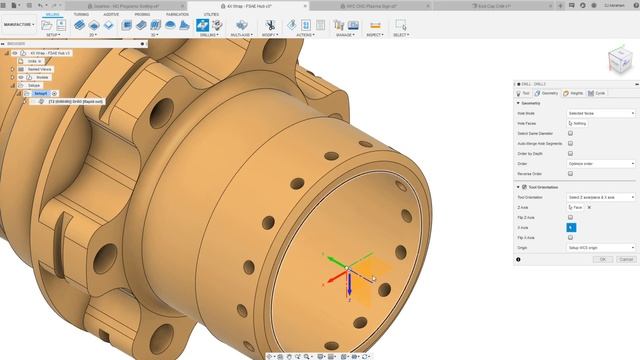This screenshot has width=640, height=360.
Task: Click the 3D Adaptive Clearing icon
Action: click(127, 25)
